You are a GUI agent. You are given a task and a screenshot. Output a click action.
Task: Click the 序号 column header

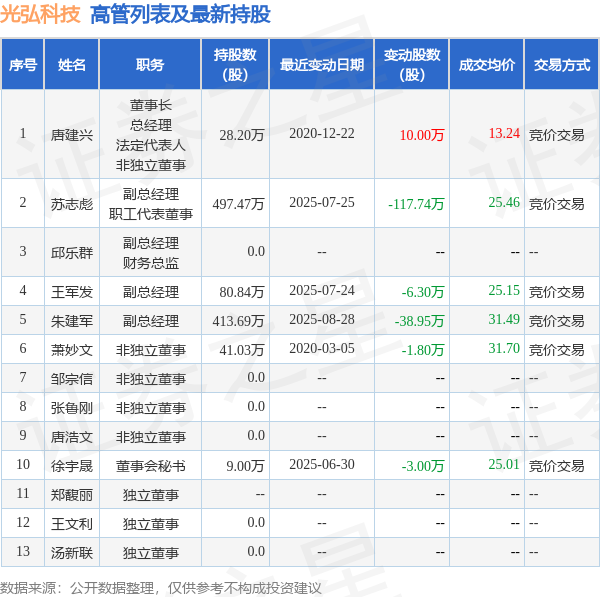(x=23, y=65)
